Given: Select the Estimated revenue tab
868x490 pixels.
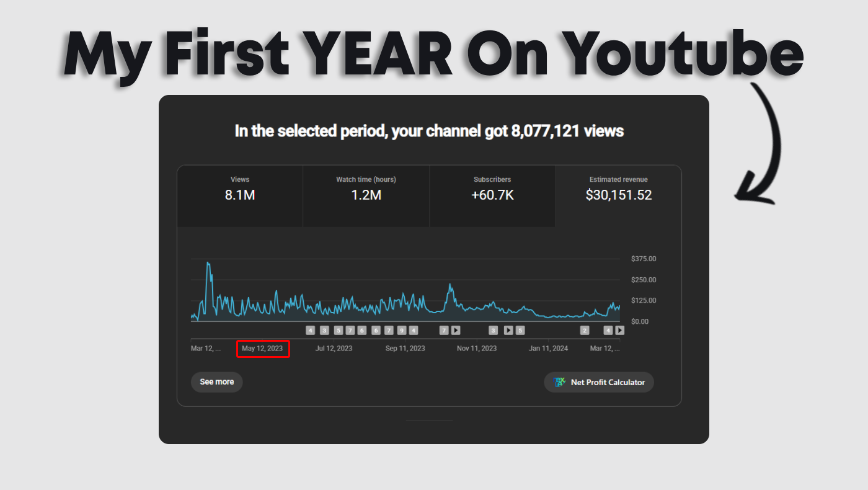Looking at the screenshot, I should pos(619,196).
